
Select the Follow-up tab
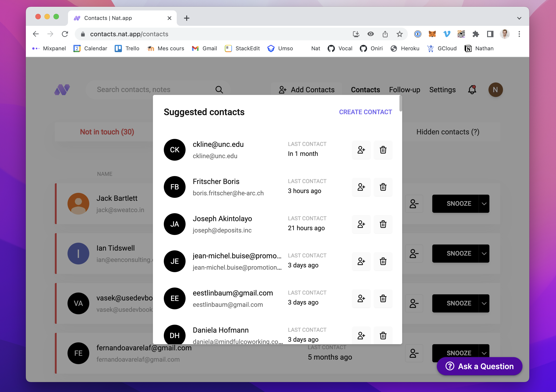coord(405,90)
